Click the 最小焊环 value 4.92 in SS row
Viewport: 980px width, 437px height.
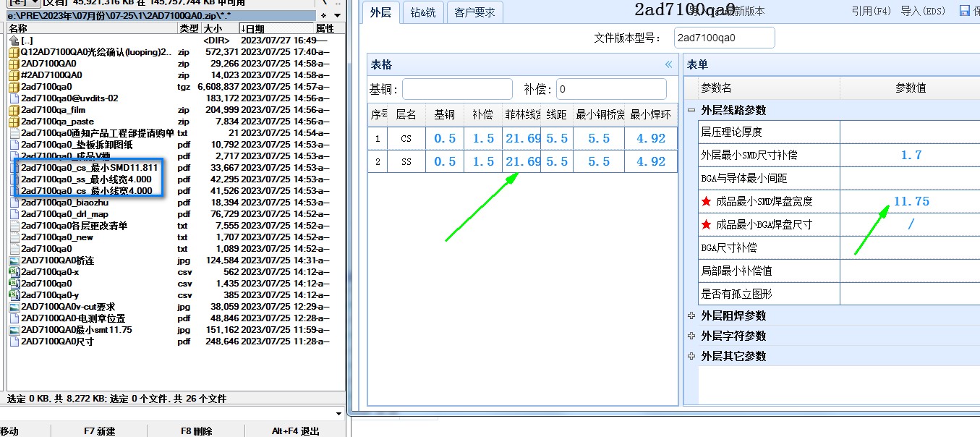[x=651, y=161]
